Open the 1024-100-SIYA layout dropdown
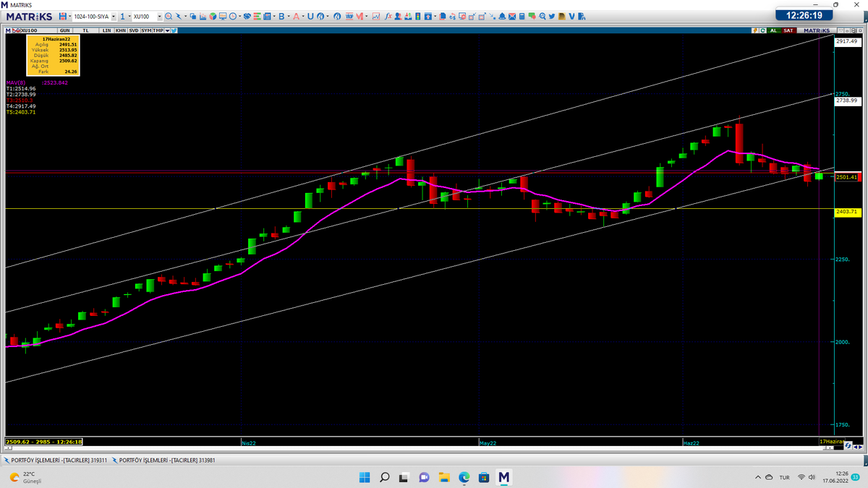 [x=114, y=16]
